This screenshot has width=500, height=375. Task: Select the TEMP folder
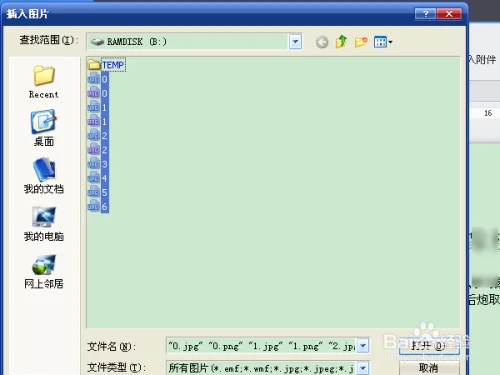point(107,65)
